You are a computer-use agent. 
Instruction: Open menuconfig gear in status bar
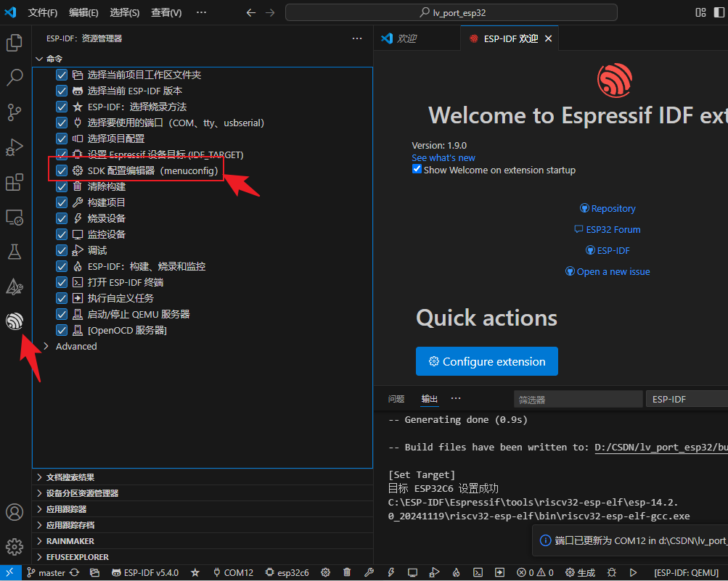325,572
